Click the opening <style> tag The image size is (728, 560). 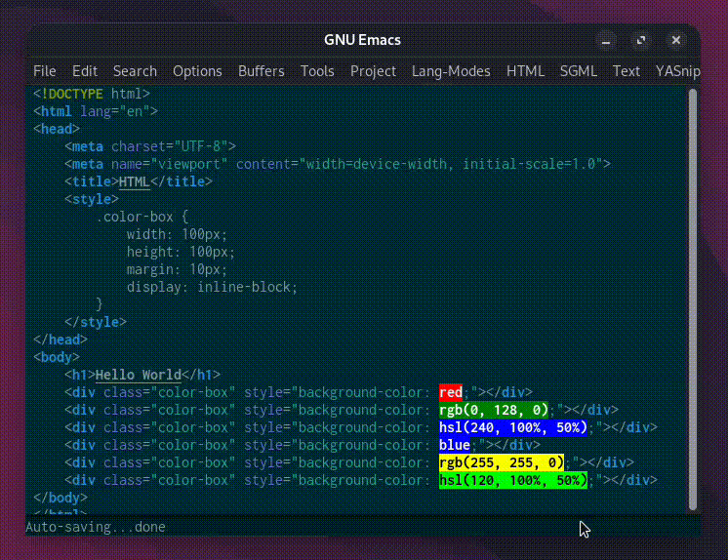coord(92,200)
